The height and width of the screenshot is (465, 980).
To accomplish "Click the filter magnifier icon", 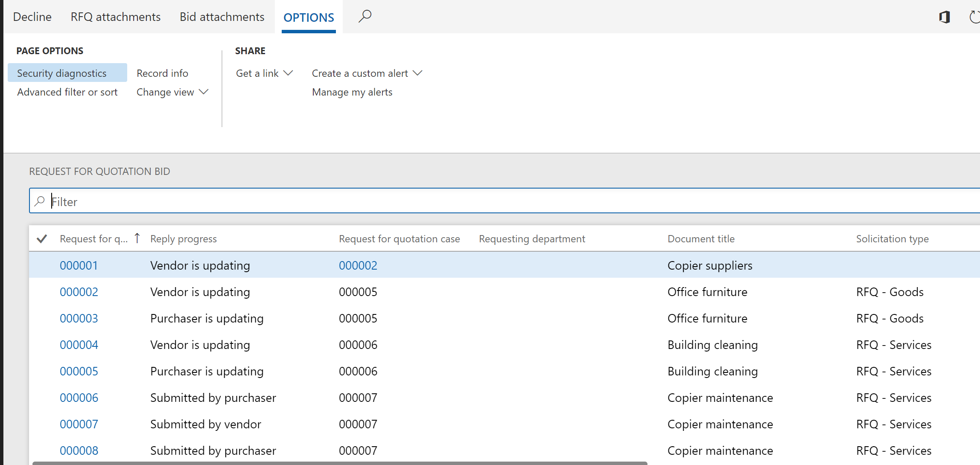I will pos(40,201).
